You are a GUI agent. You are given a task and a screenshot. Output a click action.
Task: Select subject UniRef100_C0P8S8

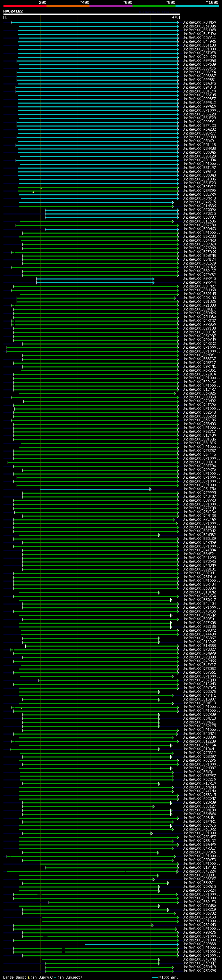199,944
